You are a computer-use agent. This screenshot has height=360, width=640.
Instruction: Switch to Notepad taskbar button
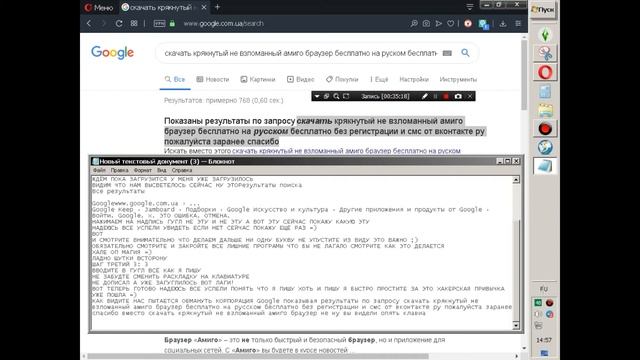[x=545, y=167]
